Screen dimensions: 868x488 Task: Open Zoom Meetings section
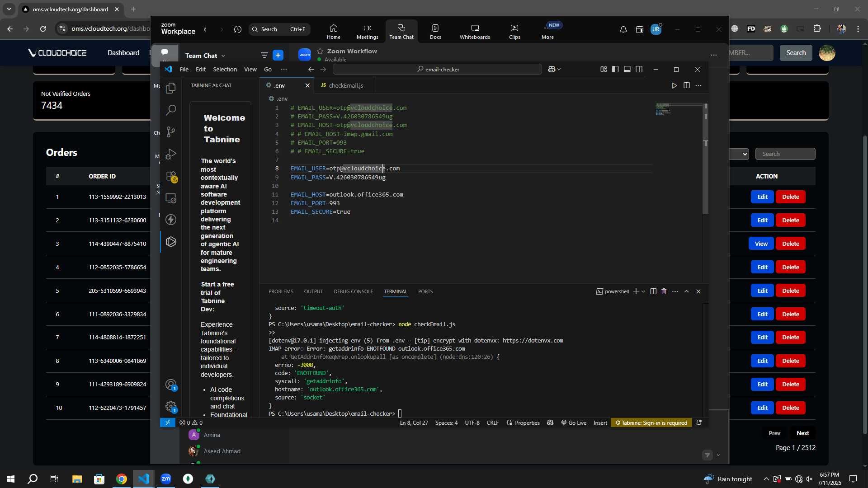(x=367, y=32)
